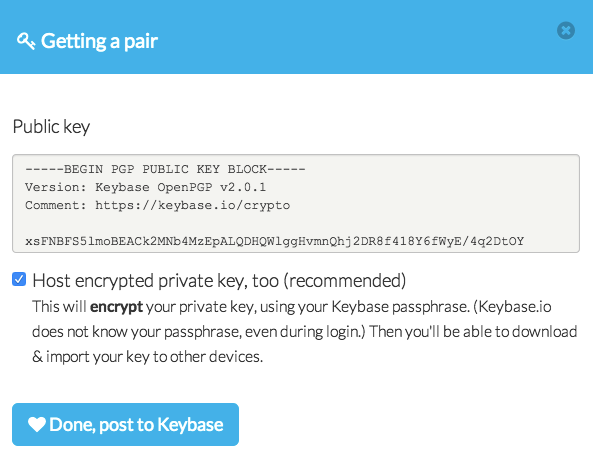Click the 'Getting a pair' title text
599x464 pixels.
[x=99, y=41]
